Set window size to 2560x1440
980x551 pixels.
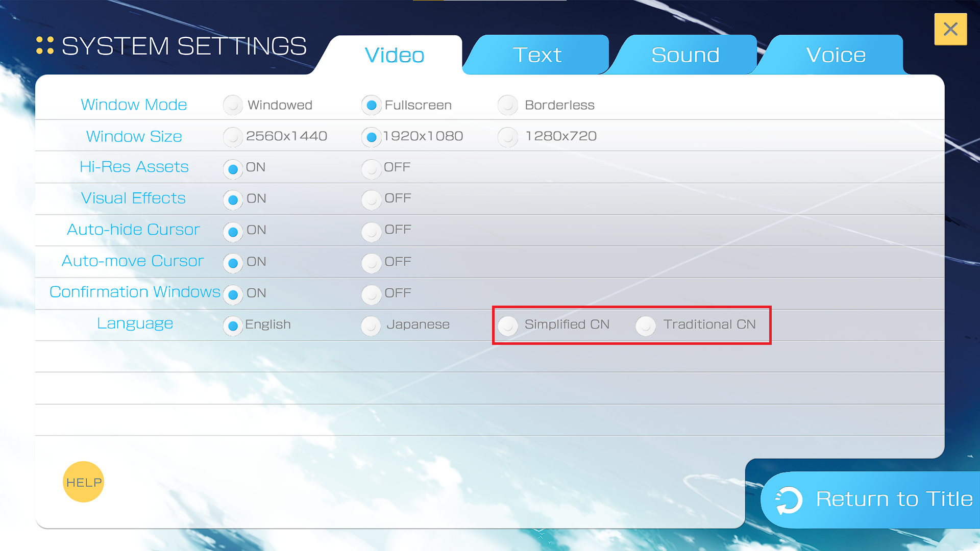pyautogui.click(x=233, y=137)
